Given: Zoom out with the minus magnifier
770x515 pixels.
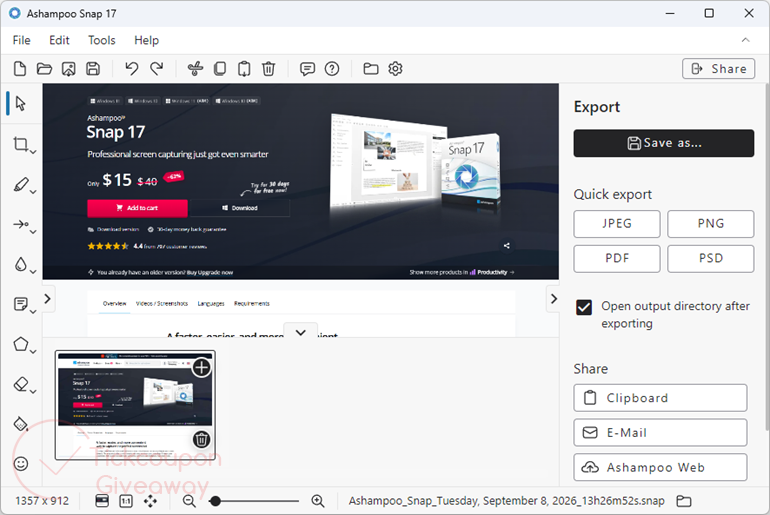Looking at the screenshot, I should [189, 501].
